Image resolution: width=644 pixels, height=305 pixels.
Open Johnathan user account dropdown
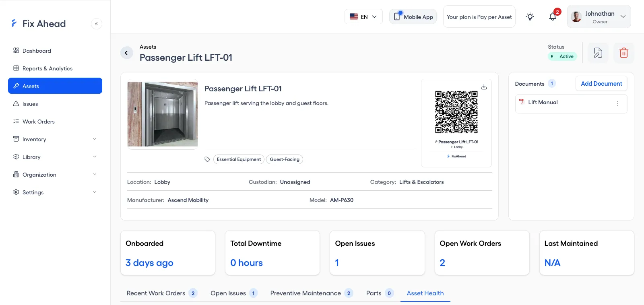[x=599, y=16]
